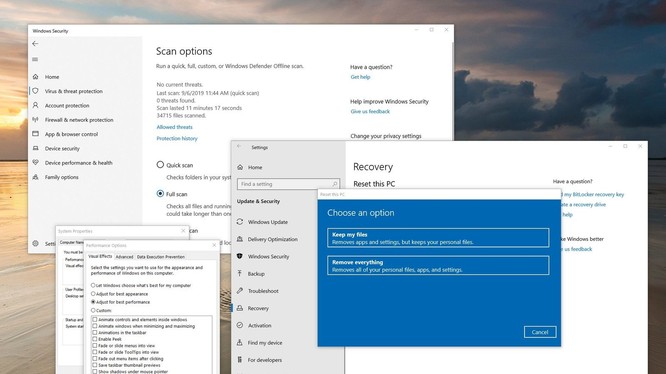Open the Account protection person icon

[x=36, y=105]
